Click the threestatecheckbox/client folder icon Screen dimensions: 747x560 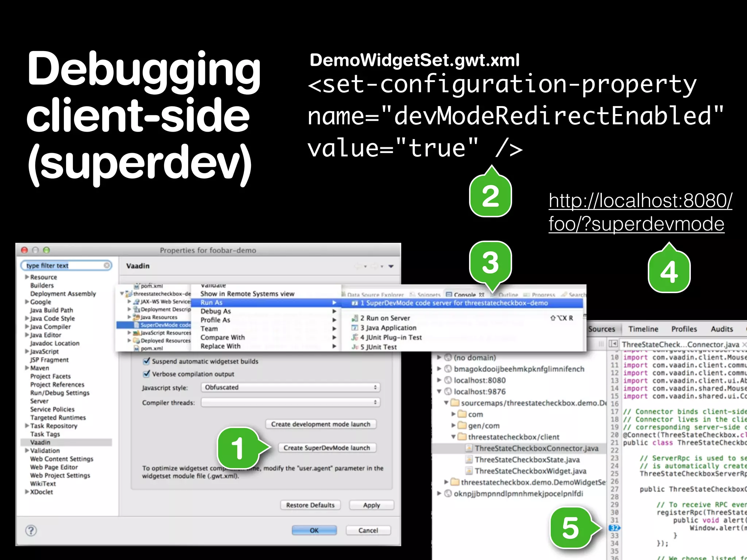coord(462,437)
